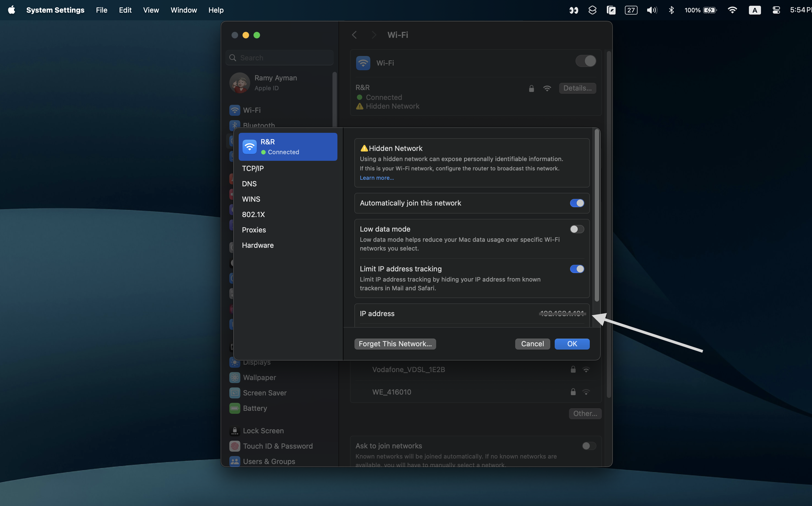Click the Bluetooth icon in menu bar

[670, 10]
